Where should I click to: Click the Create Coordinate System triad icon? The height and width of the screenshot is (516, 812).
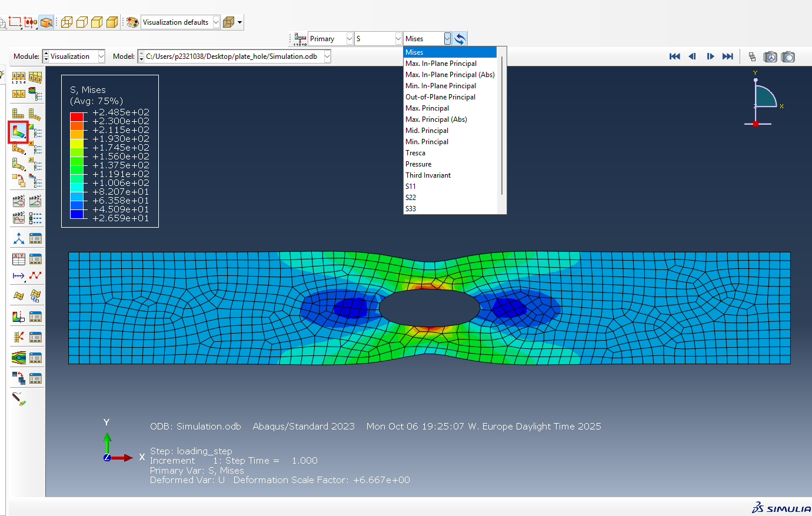click(x=18, y=238)
